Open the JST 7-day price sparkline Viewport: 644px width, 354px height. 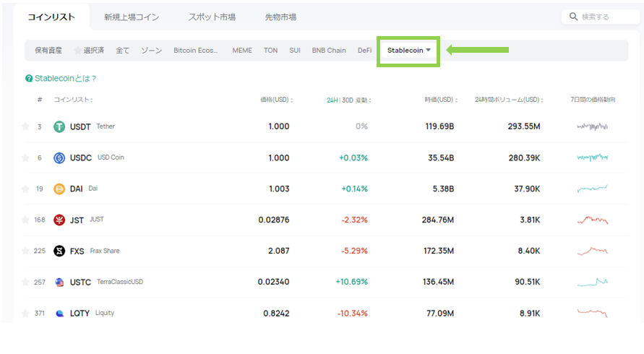[592, 220]
